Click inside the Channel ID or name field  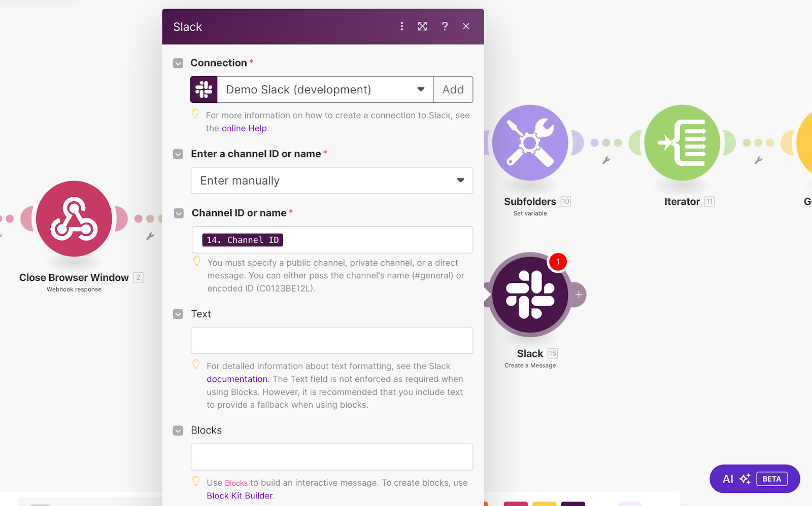tap(332, 240)
